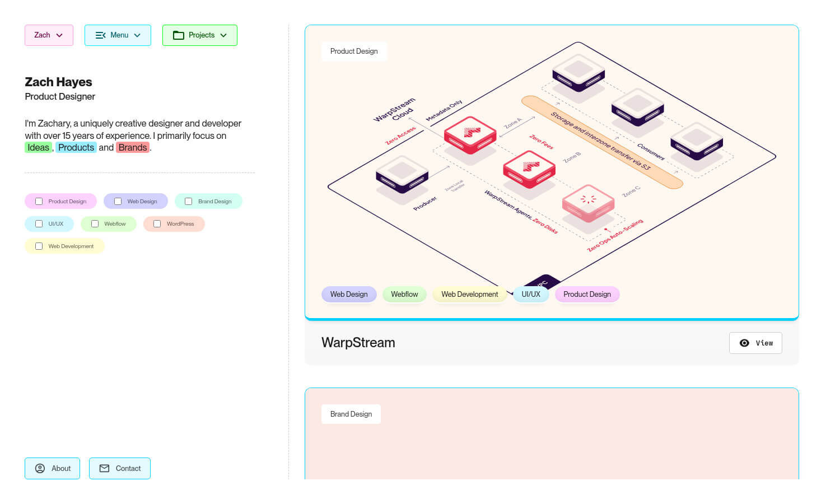Tick the WordPress filter checkbox
The image size is (840, 504).
[x=157, y=223]
